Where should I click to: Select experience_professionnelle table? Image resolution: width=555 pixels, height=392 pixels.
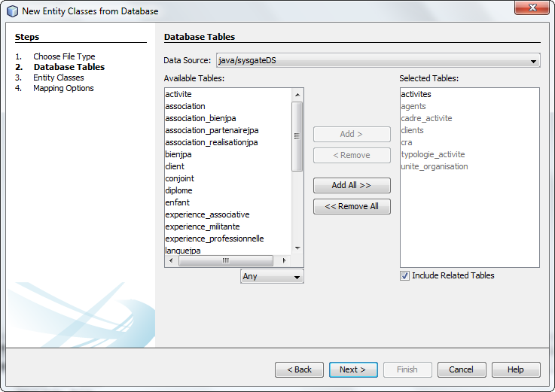click(228, 239)
